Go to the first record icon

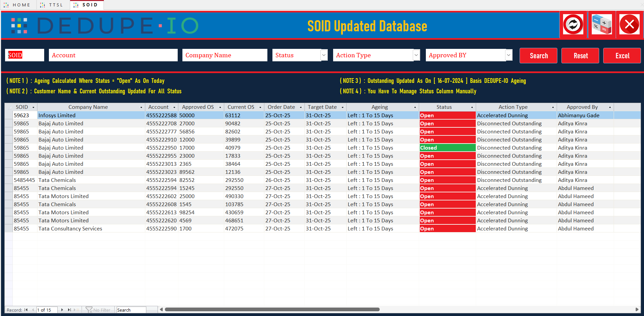25,309
